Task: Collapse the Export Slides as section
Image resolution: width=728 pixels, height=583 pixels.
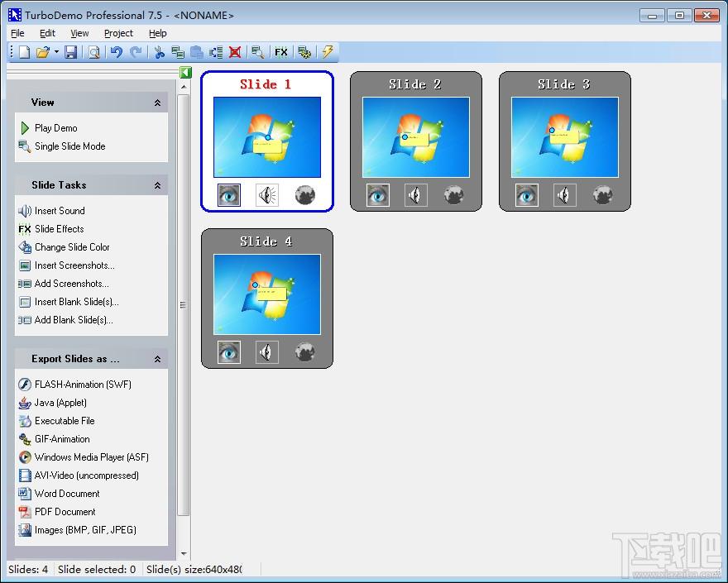Action: pos(157,359)
